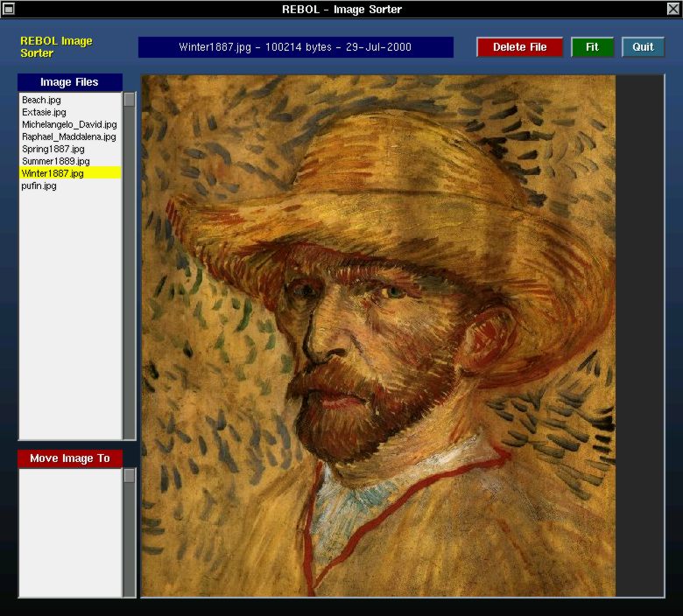Click inside the empty Move Image To list
Viewport: 683px width, 616px height.
coord(69,534)
